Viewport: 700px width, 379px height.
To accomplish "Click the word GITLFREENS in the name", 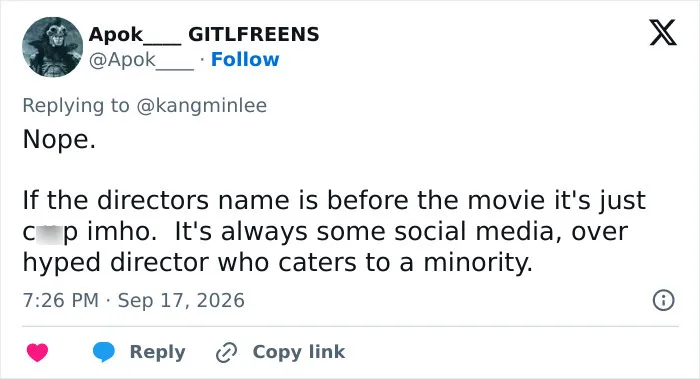I will pyautogui.click(x=254, y=34).
